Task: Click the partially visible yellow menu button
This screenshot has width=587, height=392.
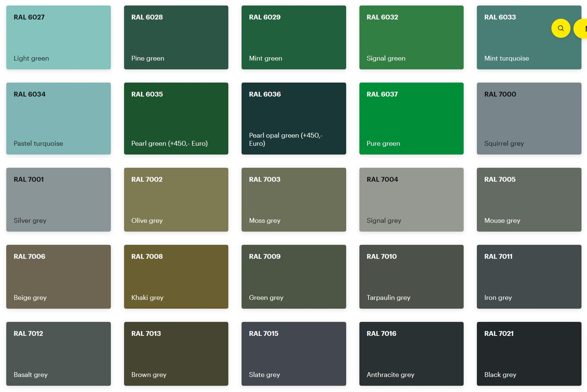Action: click(582, 28)
